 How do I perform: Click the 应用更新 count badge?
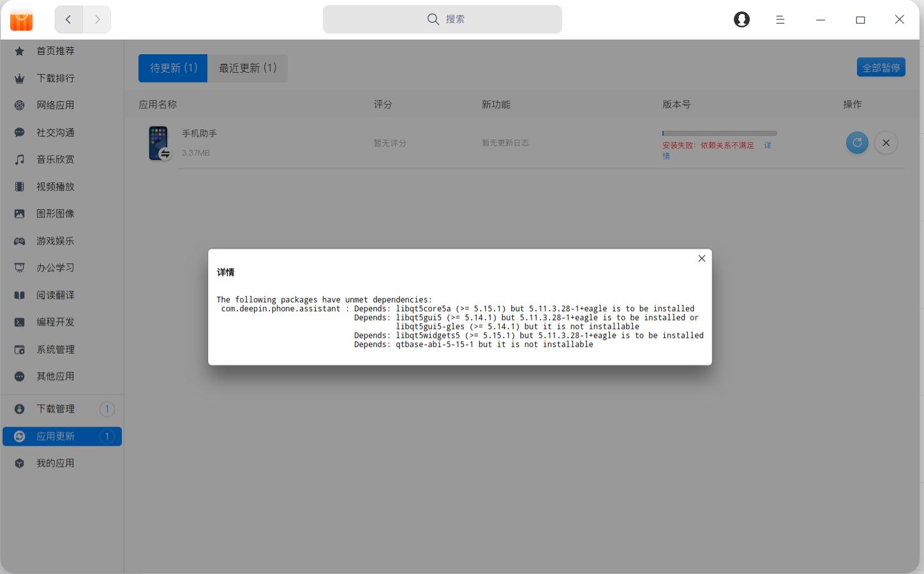pyautogui.click(x=107, y=436)
